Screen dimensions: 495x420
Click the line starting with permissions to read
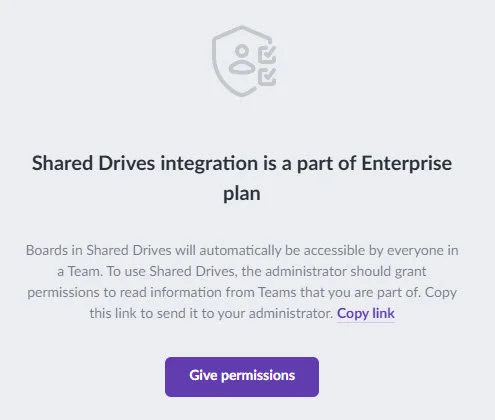242,292
